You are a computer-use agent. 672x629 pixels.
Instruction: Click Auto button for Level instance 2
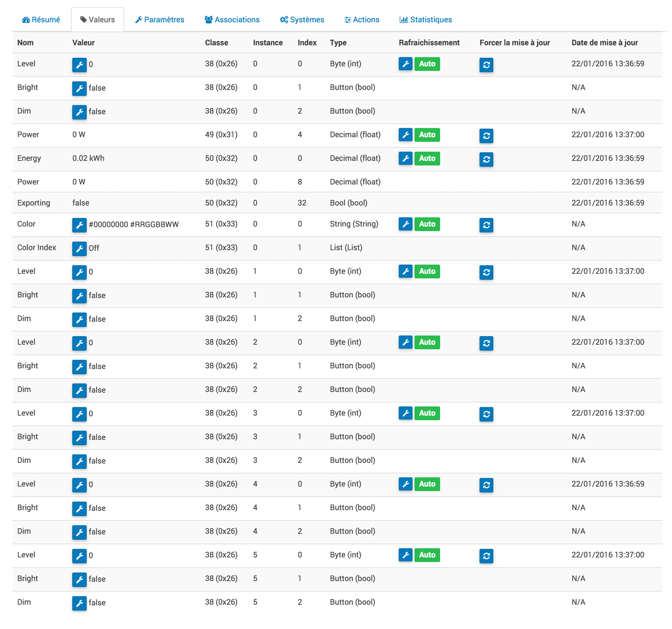point(427,342)
